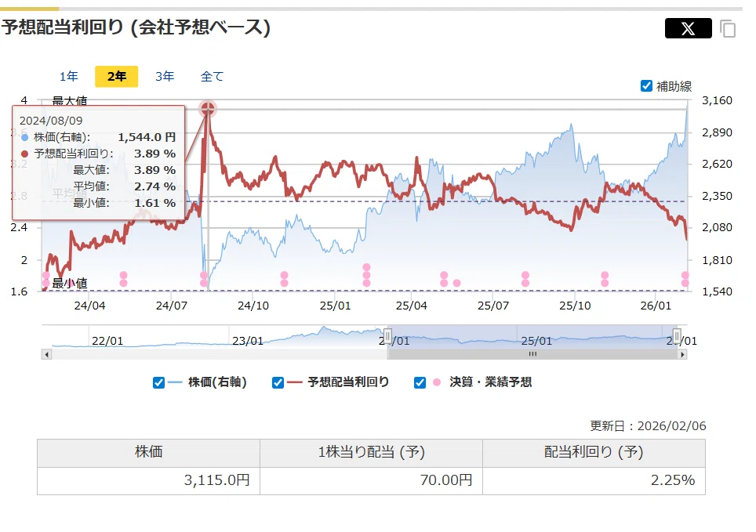Show the 全て full period tab
This screenshot has width=756, height=532.
pyautogui.click(x=212, y=76)
